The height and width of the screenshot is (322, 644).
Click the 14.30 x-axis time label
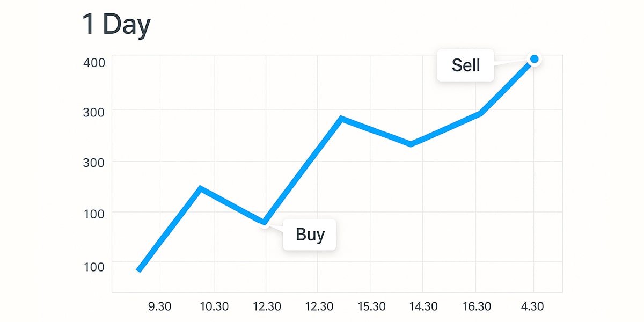423,307
